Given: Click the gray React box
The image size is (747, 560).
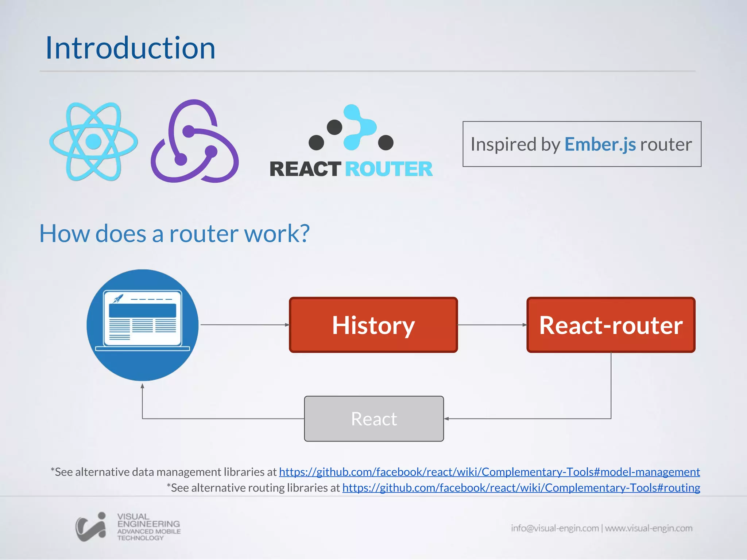Looking at the screenshot, I should pyautogui.click(x=374, y=419).
